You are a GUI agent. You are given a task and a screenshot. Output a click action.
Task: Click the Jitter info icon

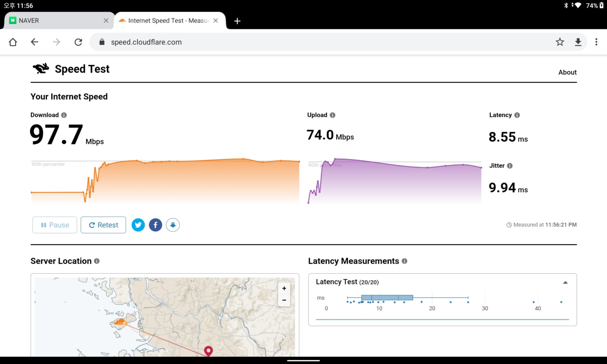510,166
